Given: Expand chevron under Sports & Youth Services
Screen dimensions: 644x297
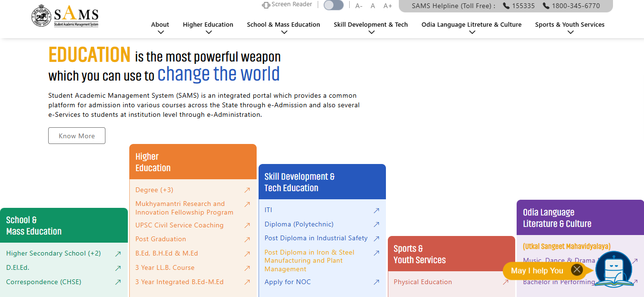Looking at the screenshot, I should pos(571,32).
